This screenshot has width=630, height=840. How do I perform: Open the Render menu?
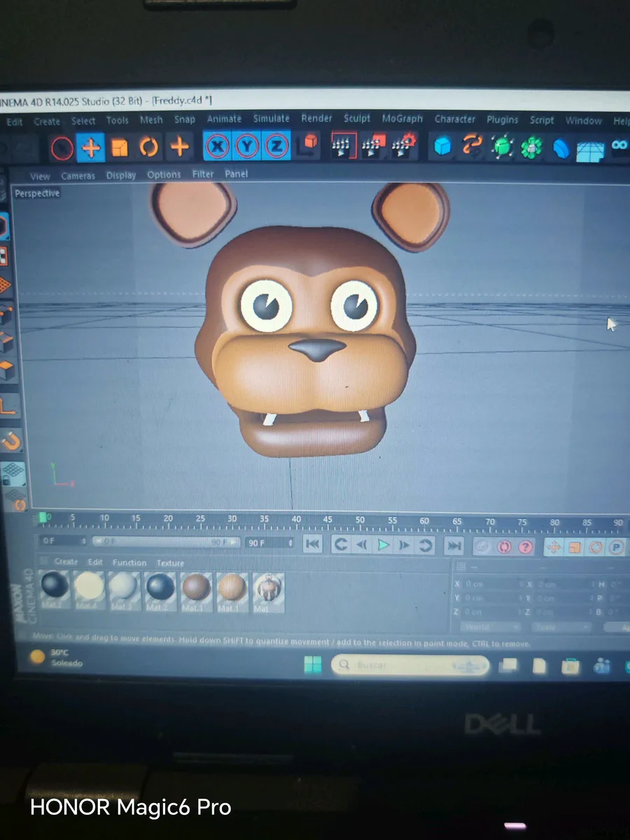316,118
